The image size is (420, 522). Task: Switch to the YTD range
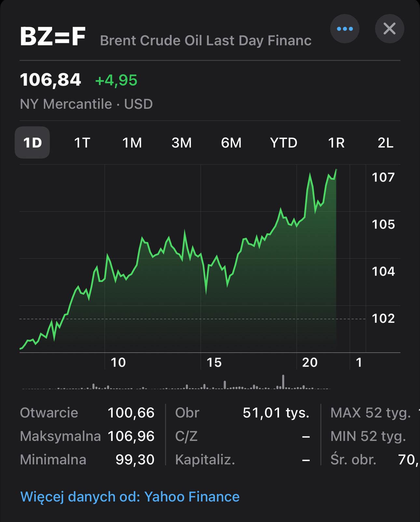pos(284,143)
